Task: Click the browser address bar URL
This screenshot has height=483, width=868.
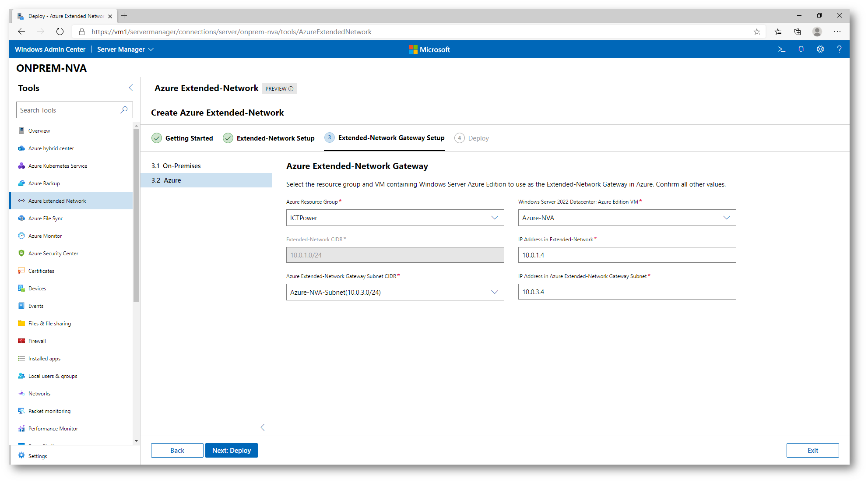Action: click(231, 32)
